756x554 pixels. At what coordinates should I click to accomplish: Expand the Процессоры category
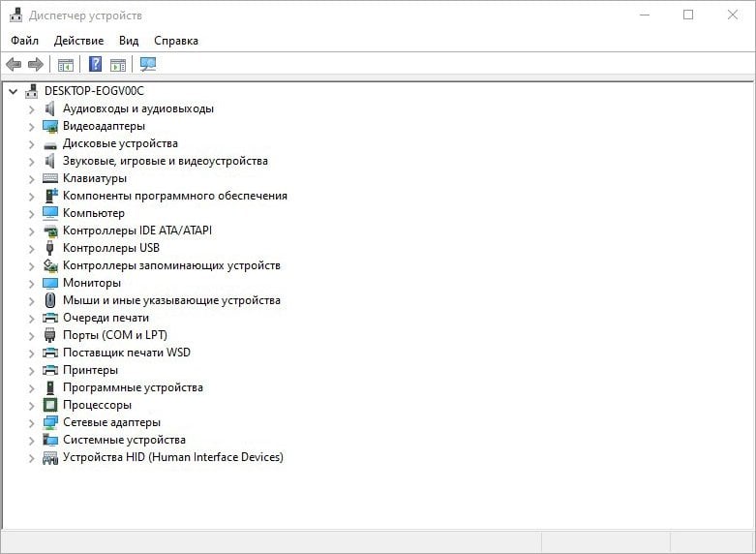(x=31, y=406)
